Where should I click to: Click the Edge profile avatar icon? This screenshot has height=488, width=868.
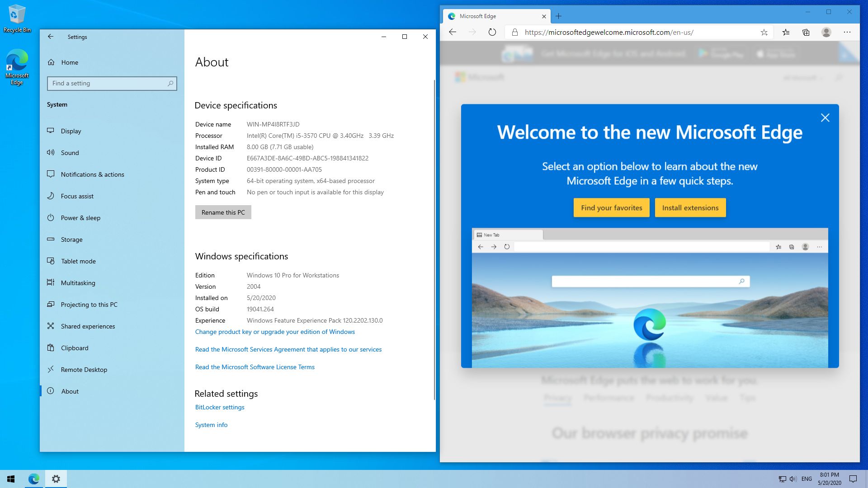(826, 32)
